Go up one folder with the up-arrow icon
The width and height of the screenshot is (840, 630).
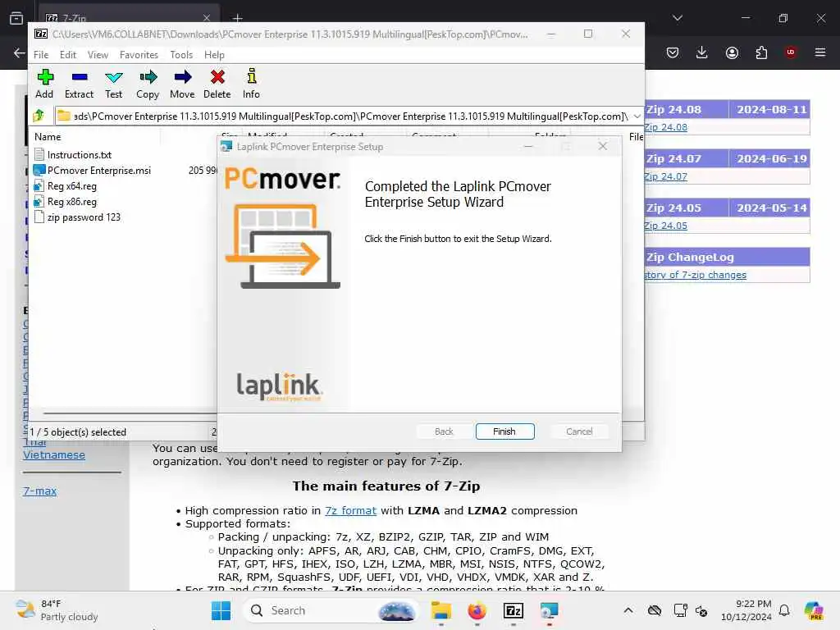coord(39,116)
